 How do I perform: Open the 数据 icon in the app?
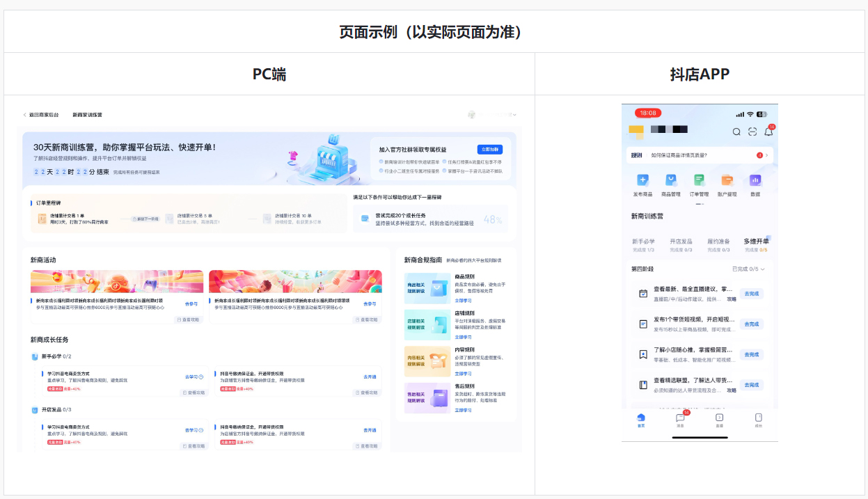tap(756, 181)
